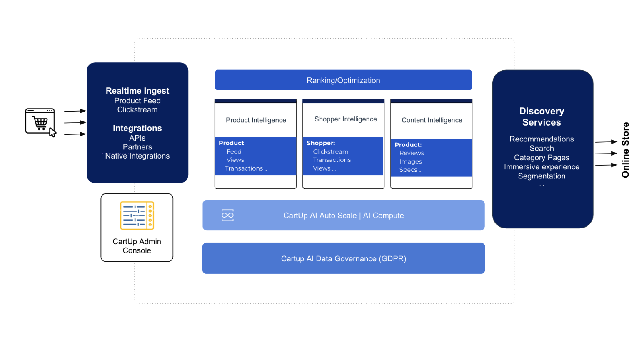Image resolution: width=644 pixels, height=337 pixels.
Task: Click the Content Intelligence heading
Action: [432, 120]
